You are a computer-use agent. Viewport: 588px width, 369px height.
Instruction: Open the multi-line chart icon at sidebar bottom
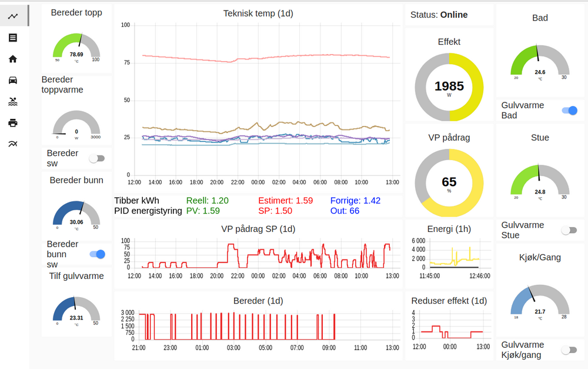point(13,144)
